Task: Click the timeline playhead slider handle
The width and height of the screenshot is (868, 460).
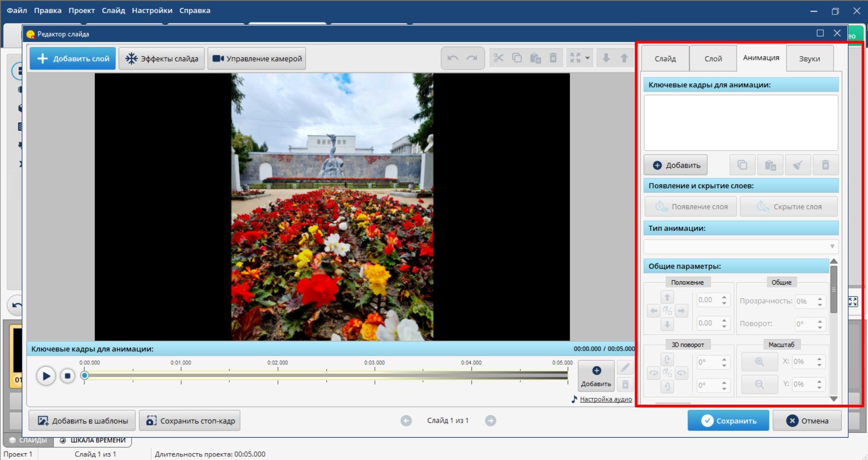Action: pos(84,375)
